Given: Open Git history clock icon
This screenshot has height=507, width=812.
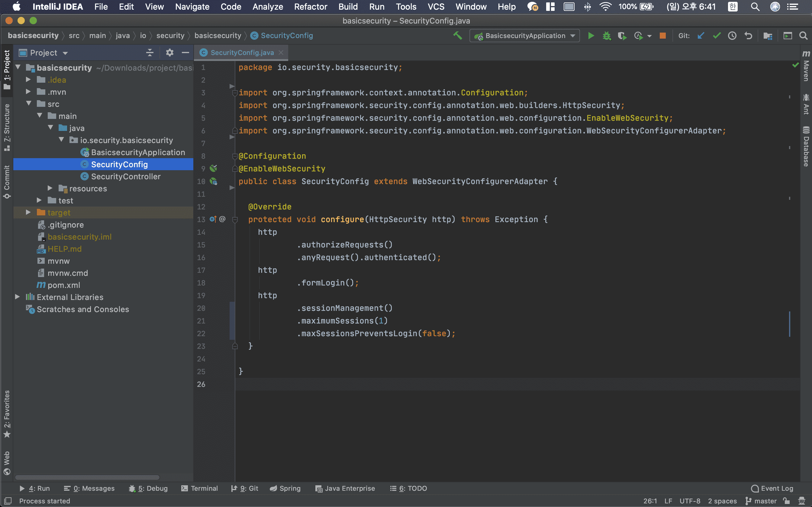Looking at the screenshot, I should point(732,36).
